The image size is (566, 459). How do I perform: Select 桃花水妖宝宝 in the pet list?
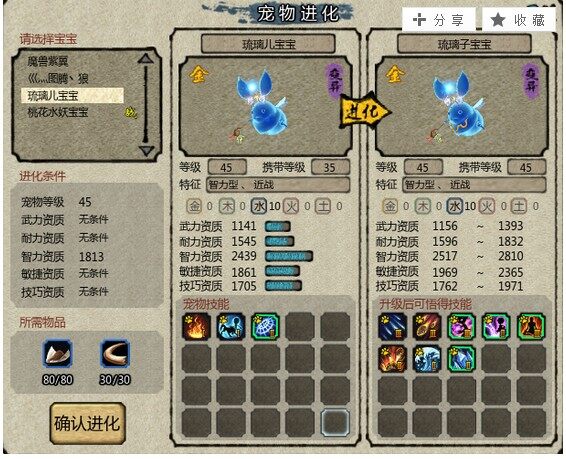58,113
